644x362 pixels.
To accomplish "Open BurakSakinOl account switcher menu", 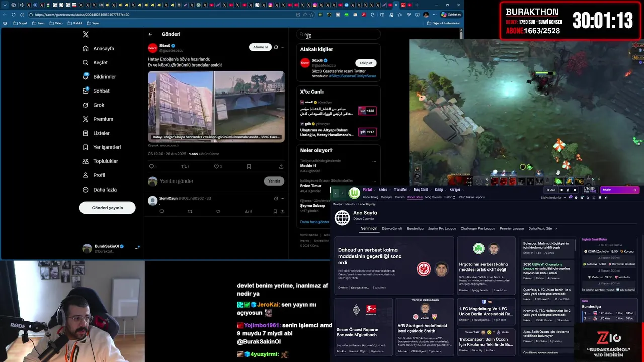I will (137, 248).
